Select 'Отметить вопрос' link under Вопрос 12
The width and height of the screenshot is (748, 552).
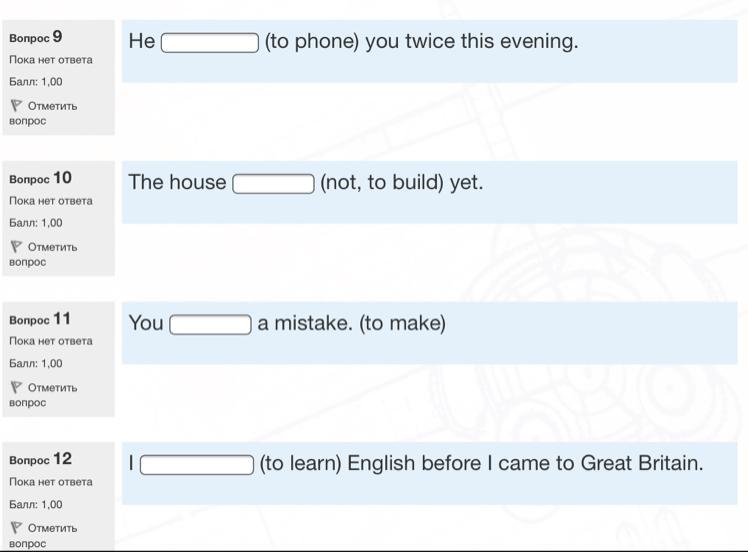click(x=43, y=535)
